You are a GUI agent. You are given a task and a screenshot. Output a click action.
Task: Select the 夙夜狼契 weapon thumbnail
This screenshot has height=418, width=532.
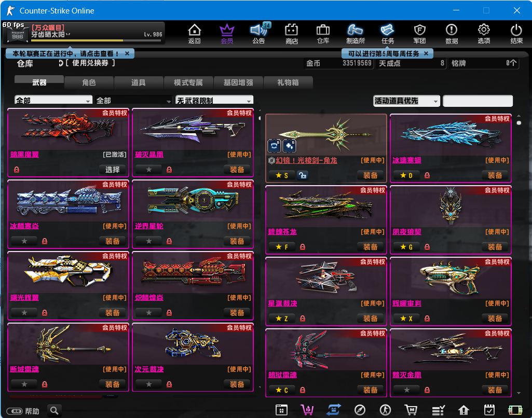pyautogui.click(x=451, y=207)
